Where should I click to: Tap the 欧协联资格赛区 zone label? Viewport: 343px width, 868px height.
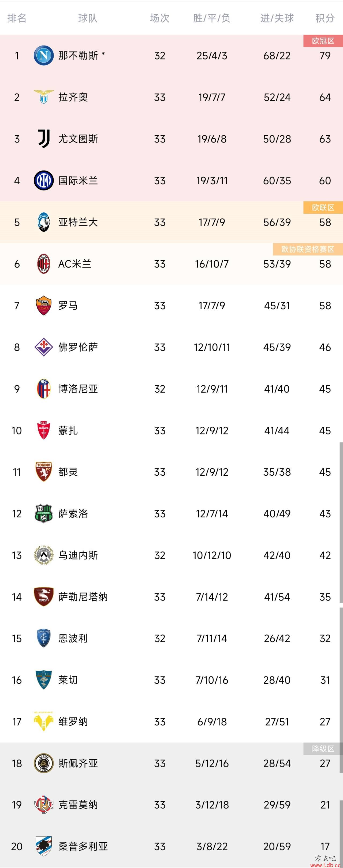308,249
